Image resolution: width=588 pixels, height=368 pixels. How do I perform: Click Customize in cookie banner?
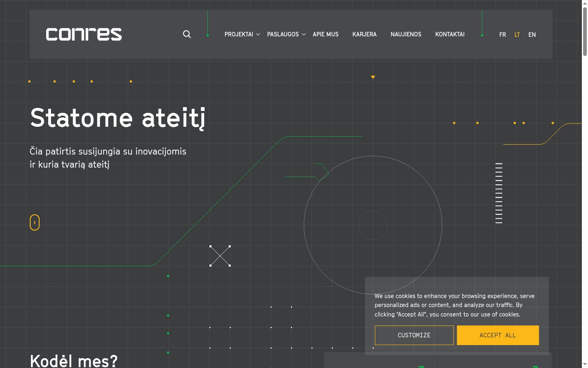(x=414, y=335)
